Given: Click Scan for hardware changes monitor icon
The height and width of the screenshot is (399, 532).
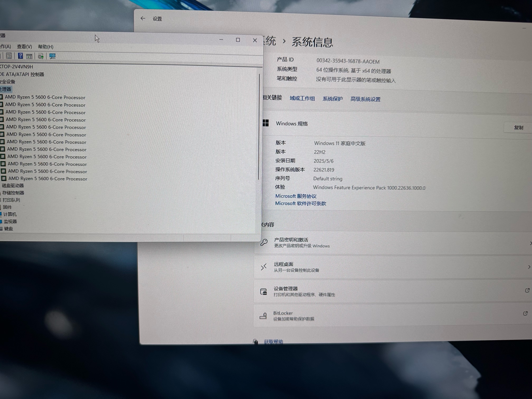Looking at the screenshot, I should [x=53, y=56].
